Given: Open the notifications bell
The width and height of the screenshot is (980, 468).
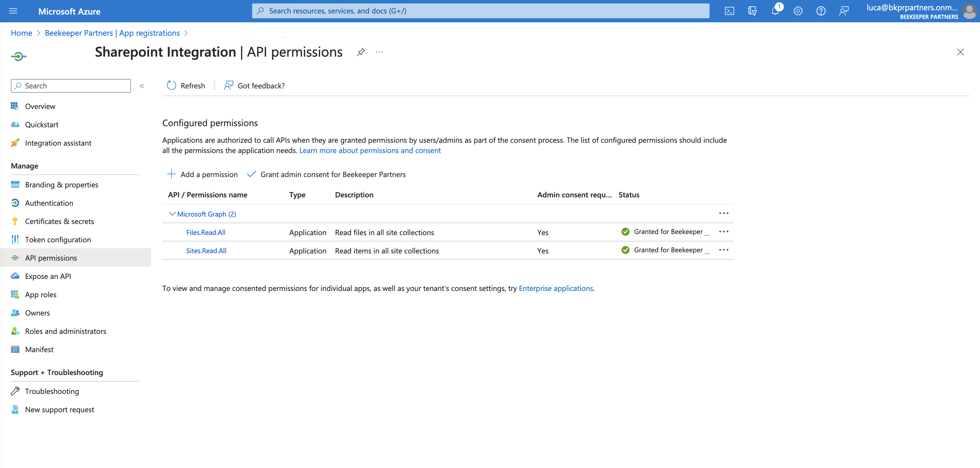Looking at the screenshot, I should coord(775,11).
